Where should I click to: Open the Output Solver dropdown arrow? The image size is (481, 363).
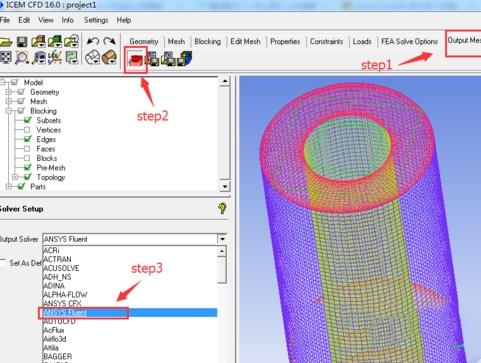click(222, 239)
